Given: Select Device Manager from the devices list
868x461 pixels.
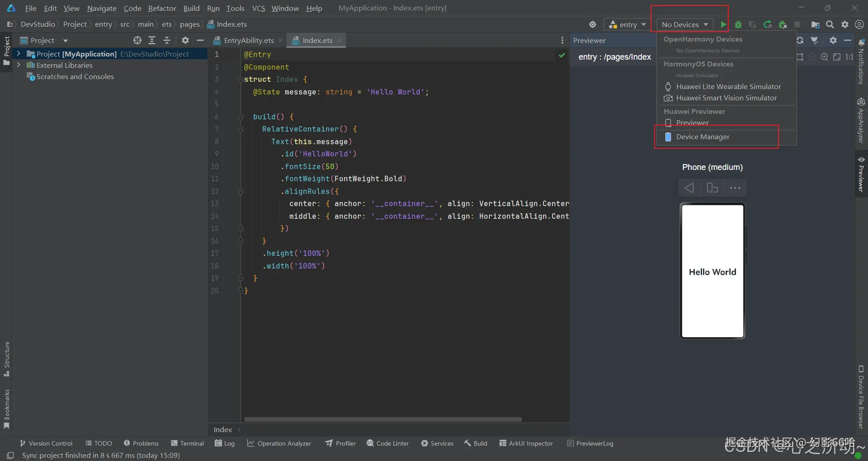Looking at the screenshot, I should point(703,136).
